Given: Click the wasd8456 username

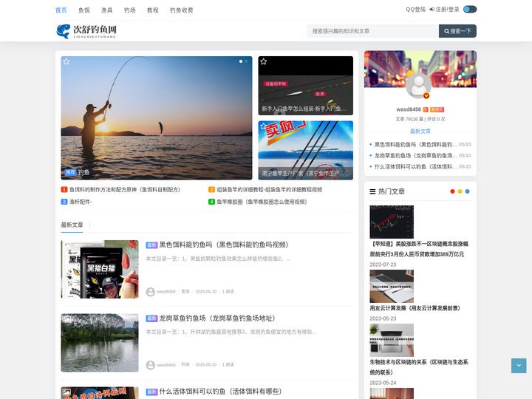Looking at the screenshot, I should pyautogui.click(x=409, y=109).
